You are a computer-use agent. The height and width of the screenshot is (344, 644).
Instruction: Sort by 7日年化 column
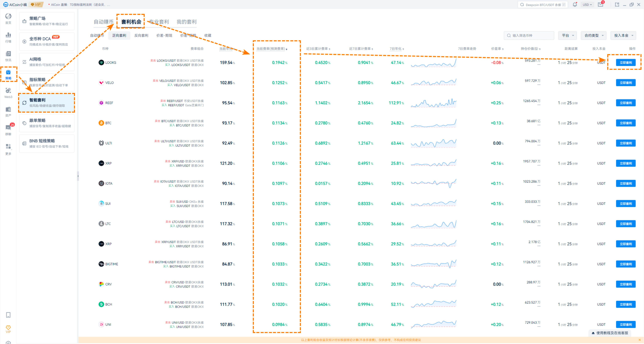pos(397,49)
